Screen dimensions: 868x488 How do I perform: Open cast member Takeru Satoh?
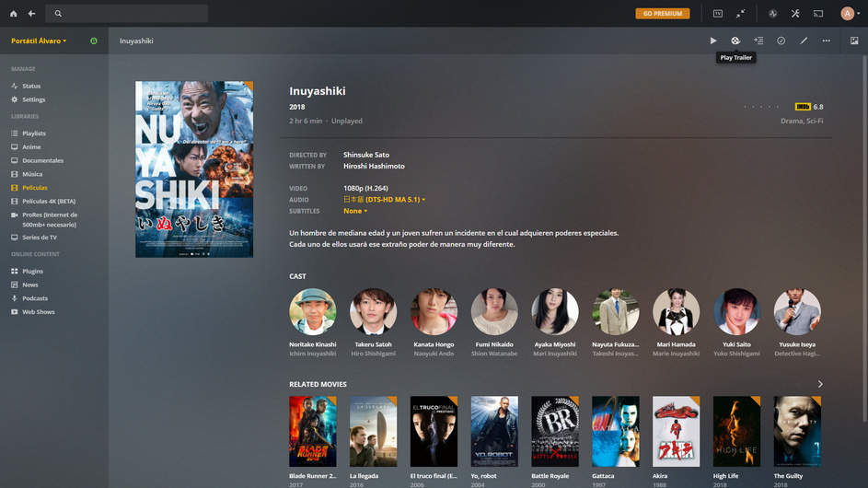click(373, 311)
